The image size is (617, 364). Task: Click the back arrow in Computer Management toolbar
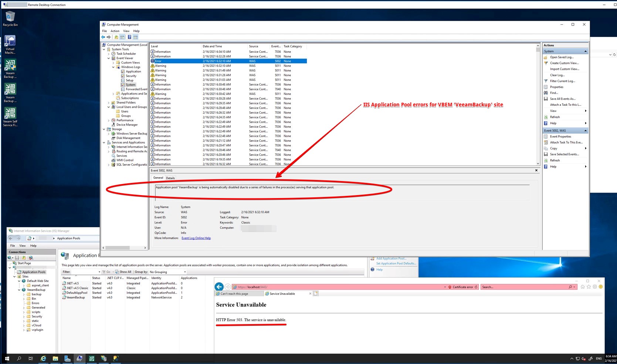(x=103, y=37)
